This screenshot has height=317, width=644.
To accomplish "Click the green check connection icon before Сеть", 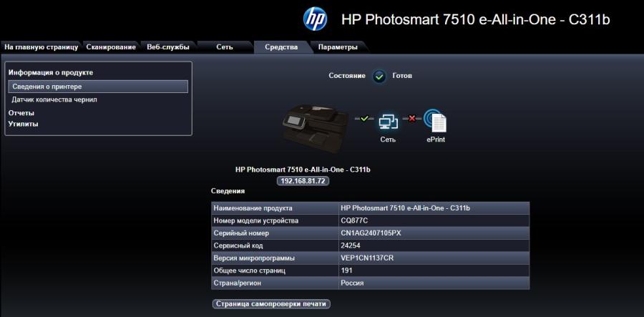I will point(364,119).
